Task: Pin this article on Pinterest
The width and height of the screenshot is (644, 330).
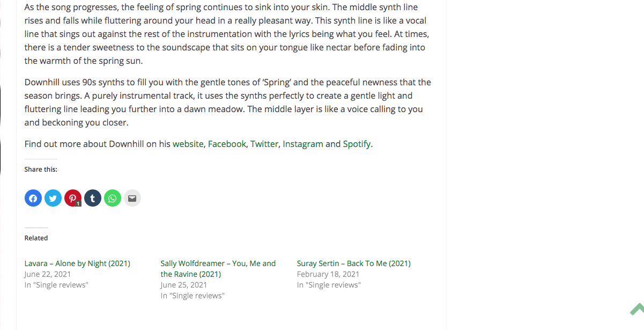Action: click(73, 199)
